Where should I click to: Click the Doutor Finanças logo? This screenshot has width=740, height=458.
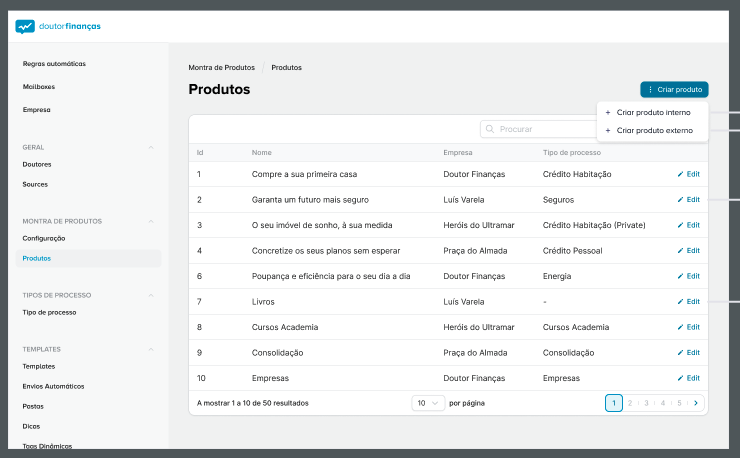(x=58, y=26)
